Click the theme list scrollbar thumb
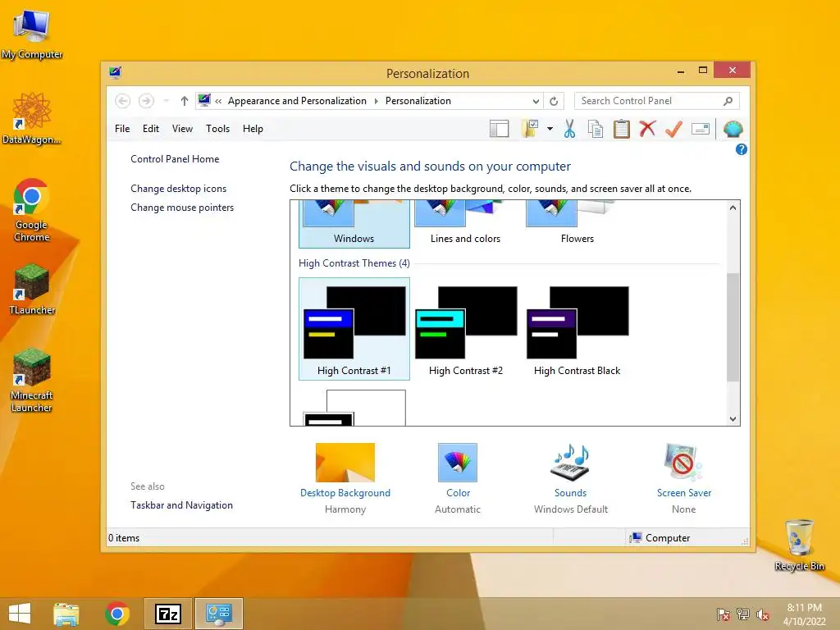The image size is (840, 630). 733,326
